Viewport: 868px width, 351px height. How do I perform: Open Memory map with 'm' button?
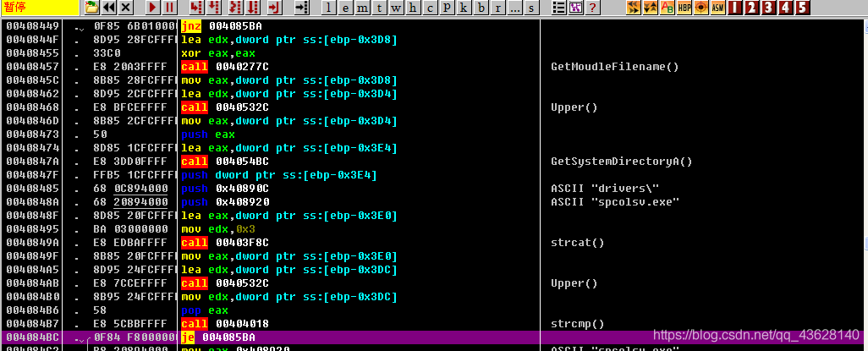(361, 8)
